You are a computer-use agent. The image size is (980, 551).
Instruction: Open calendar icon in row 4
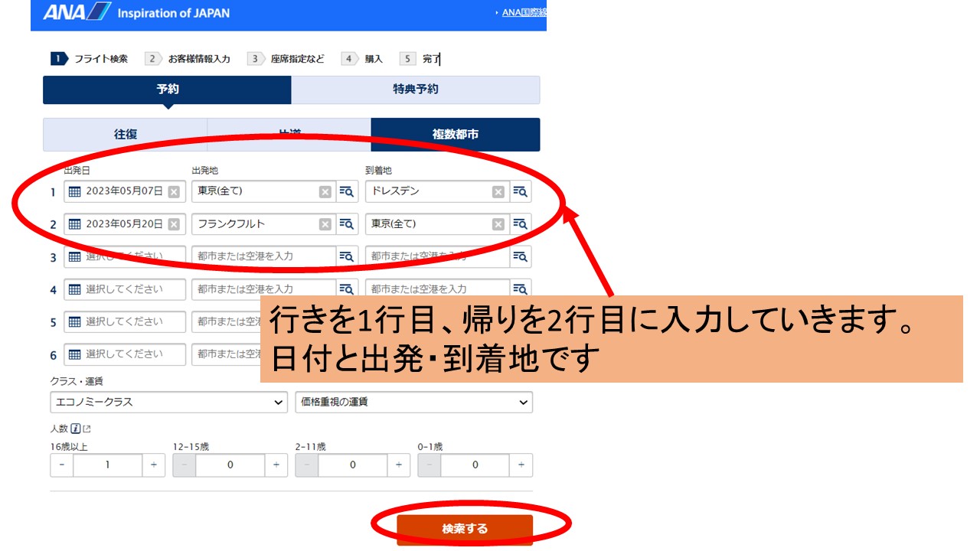(x=74, y=290)
